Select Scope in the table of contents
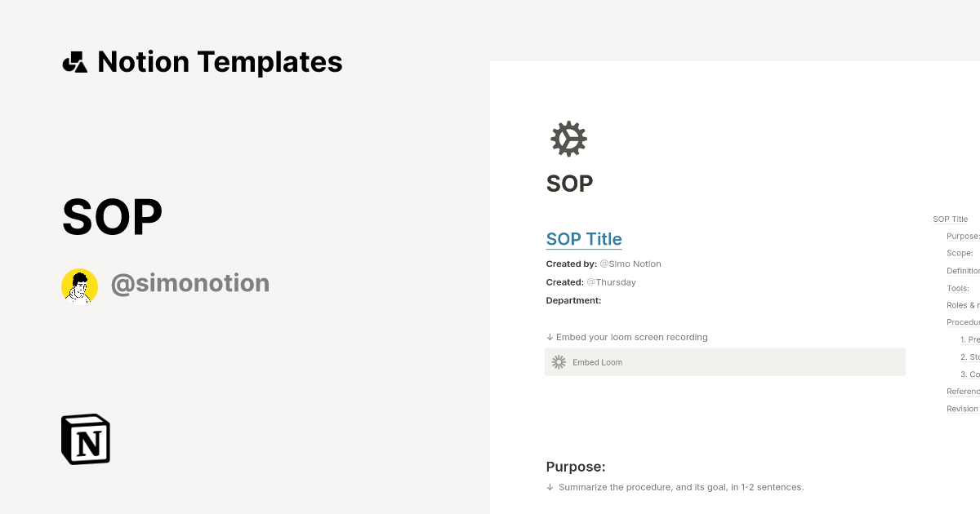 pyautogui.click(x=957, y=253)
